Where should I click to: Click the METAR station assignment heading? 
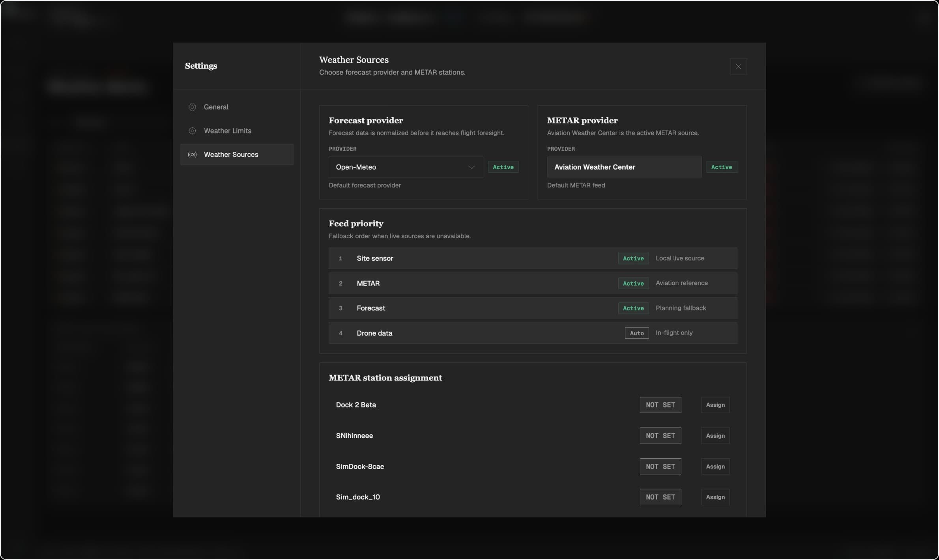coord(385,378)
